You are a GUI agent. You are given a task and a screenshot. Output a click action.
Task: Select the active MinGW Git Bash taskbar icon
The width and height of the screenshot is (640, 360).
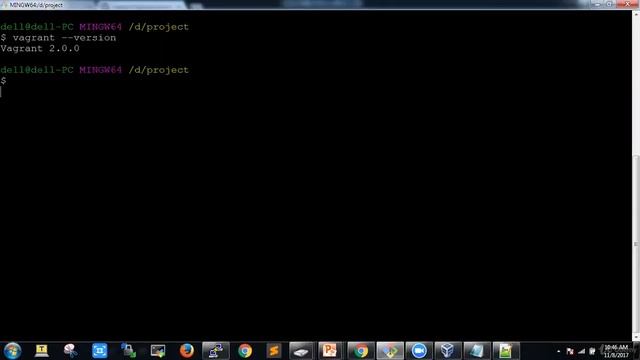click(390, 351)
